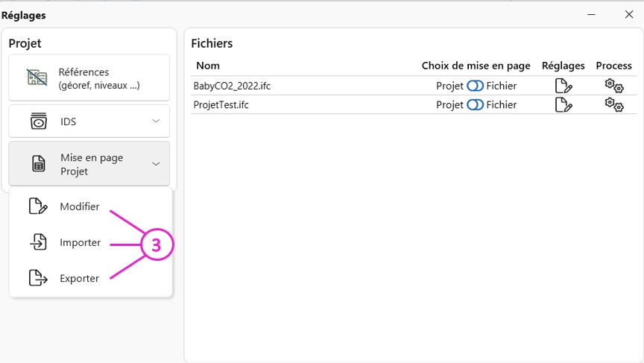Select the ProjetTest.ifc file name
The height and width of the screenshot is (363, 644).
(221, 104)
